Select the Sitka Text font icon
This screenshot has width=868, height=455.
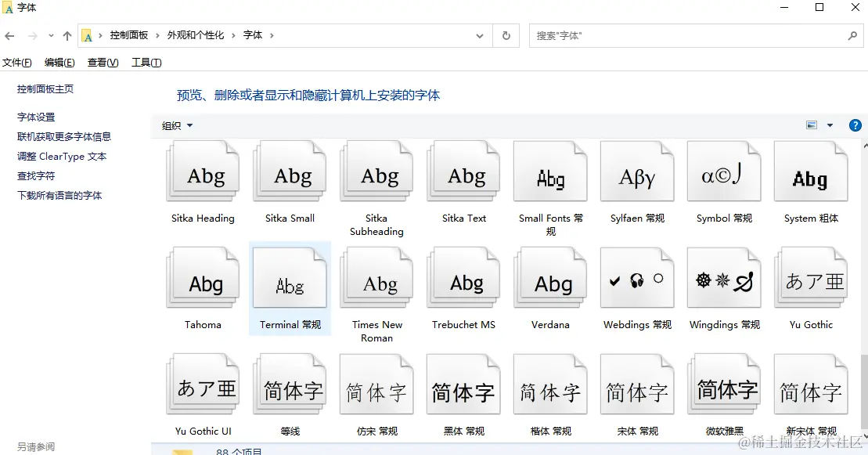[464, 172]
